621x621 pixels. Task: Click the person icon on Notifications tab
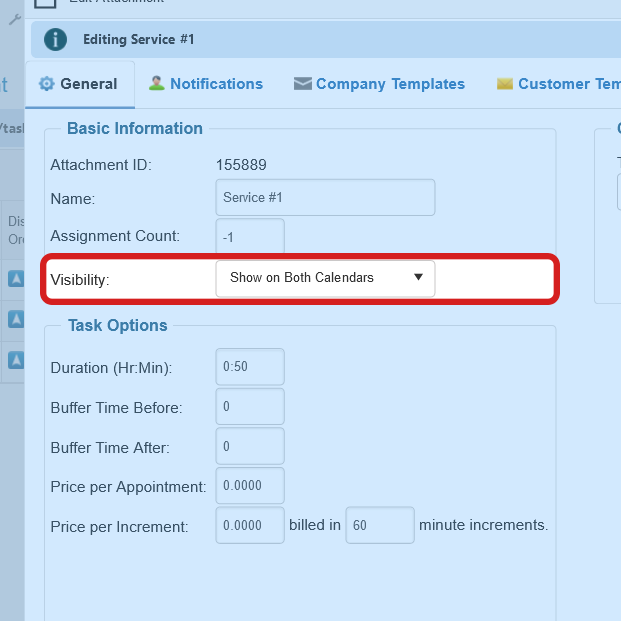tap(157, 84)
